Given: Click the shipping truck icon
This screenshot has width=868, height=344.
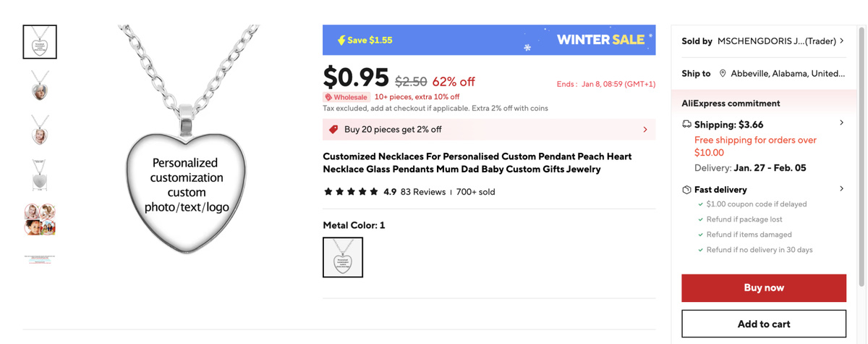Looking at the screenshot, I should 686,125.
